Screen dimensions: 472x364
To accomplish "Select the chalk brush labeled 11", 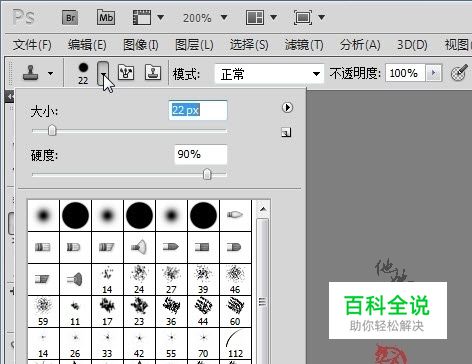I will pyautogui.click(x=75, y=311).
